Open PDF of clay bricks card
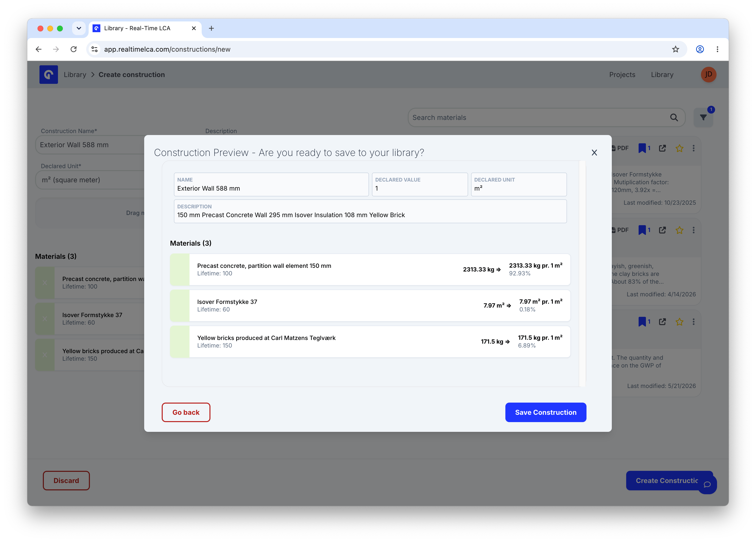Viewport: 756px width, 542px height. point(621,230)
